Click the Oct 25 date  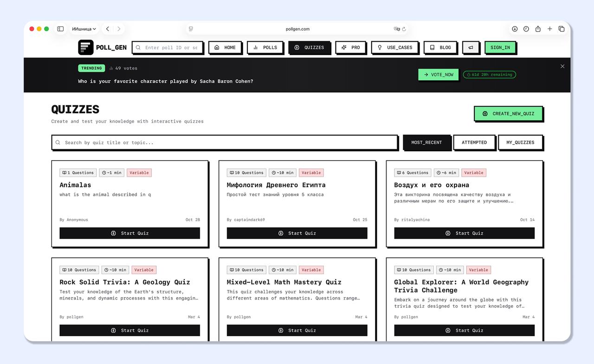[x=360, y=220]
